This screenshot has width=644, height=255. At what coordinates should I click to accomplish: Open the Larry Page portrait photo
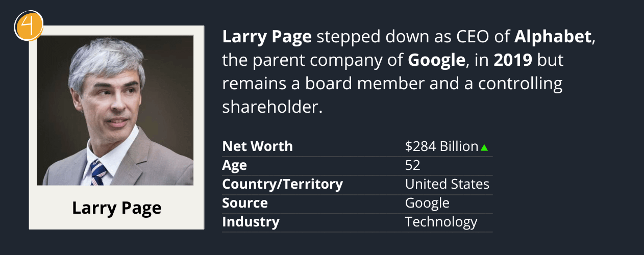coord(115,110)
